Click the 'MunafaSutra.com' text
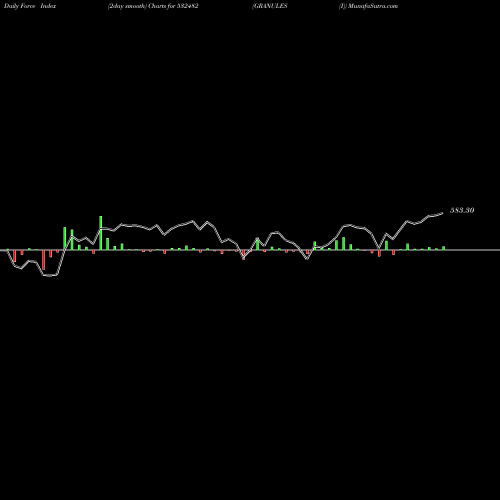 click(x=373, y=6)
